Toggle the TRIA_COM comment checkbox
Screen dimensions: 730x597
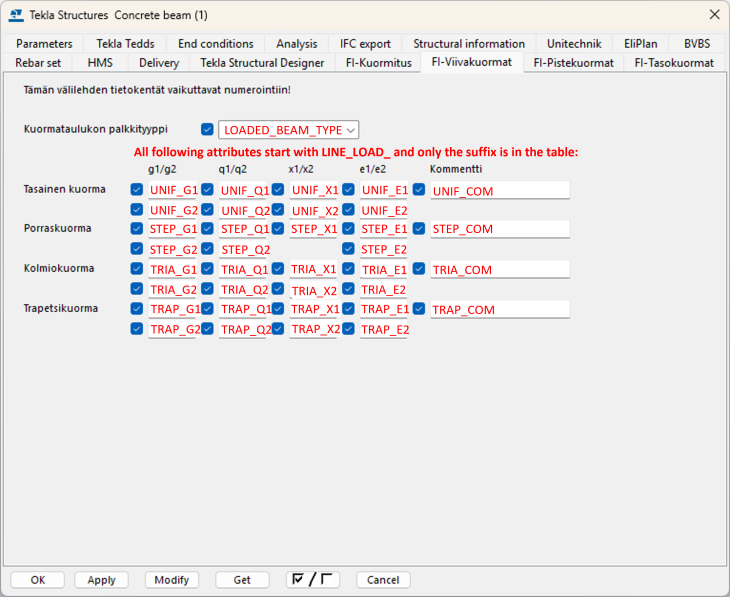click(419, 269)
